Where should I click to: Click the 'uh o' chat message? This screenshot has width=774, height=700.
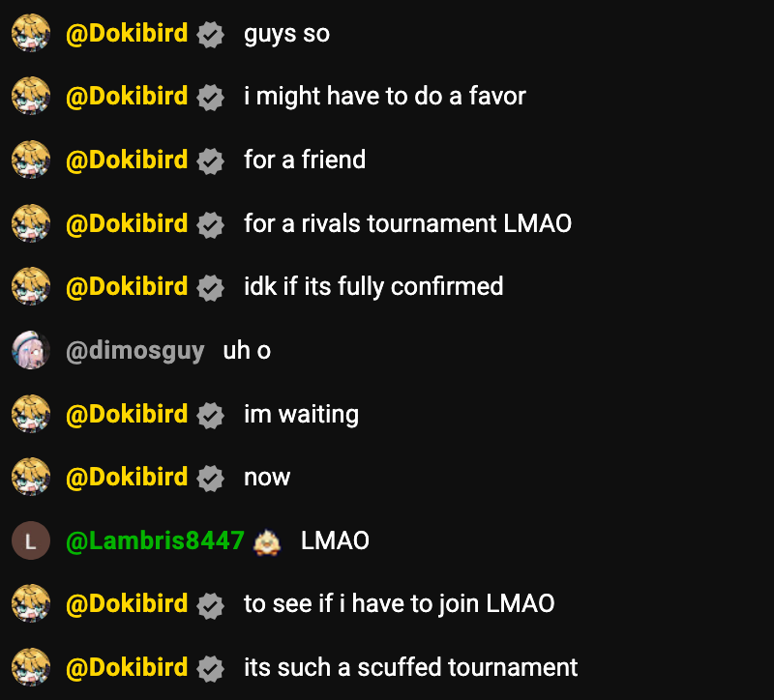pos(247,350)
